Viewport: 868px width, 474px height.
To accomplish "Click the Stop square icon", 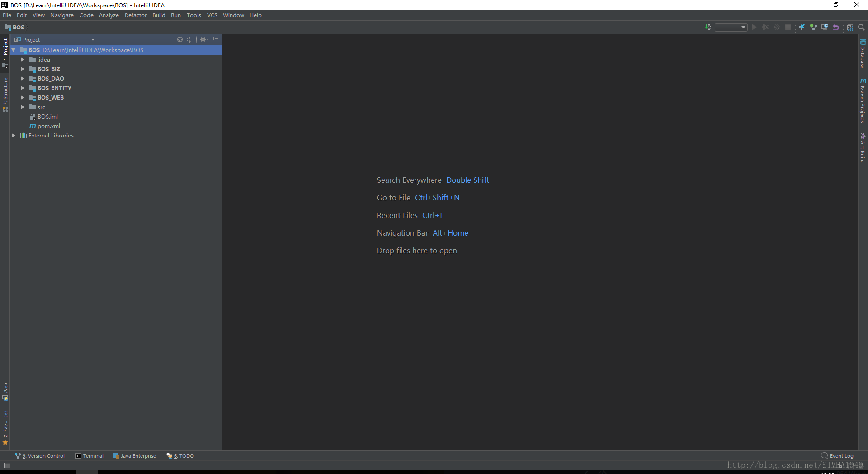I will [788, 27].
